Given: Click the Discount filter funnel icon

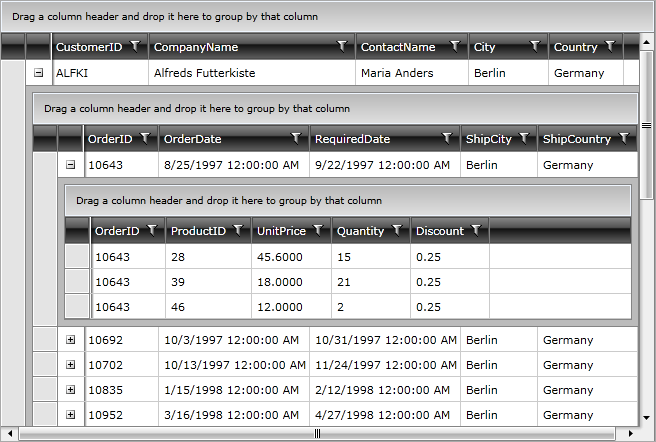Looking at the screenshot, I should pyautogui.click(x=477, y=230).
